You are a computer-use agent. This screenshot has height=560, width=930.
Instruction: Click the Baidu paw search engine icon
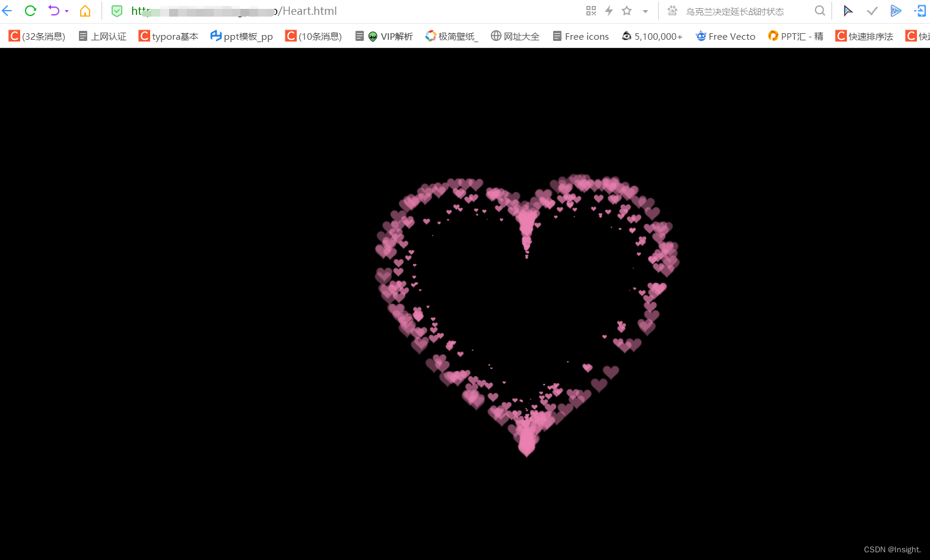(x=672, y=11)
